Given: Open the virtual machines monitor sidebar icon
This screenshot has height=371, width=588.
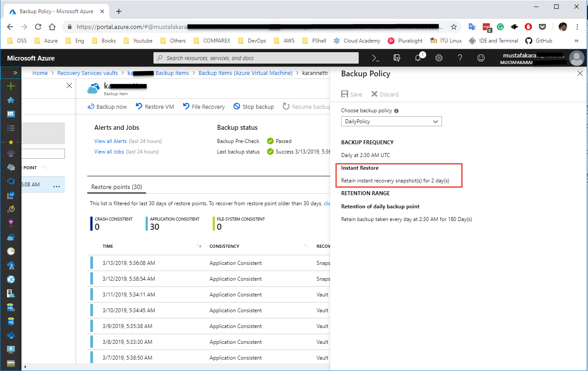Looking at the screenshot, I should point(11,350).
